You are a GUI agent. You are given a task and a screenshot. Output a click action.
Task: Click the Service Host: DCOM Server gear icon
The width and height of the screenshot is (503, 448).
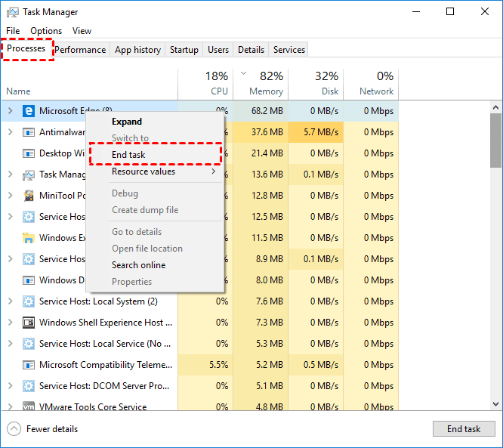[29, 386]
